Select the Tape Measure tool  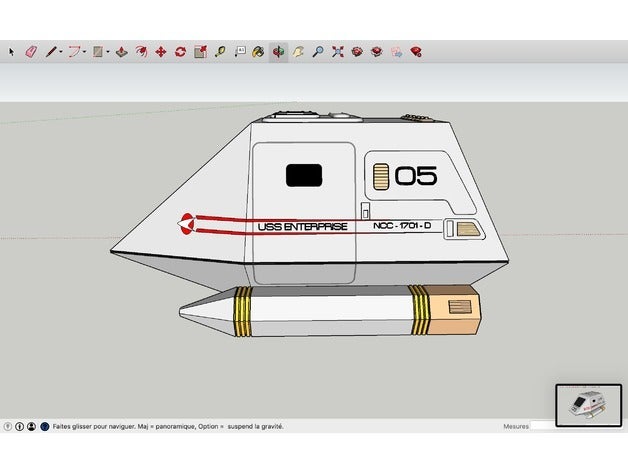(x=220, y=52)
